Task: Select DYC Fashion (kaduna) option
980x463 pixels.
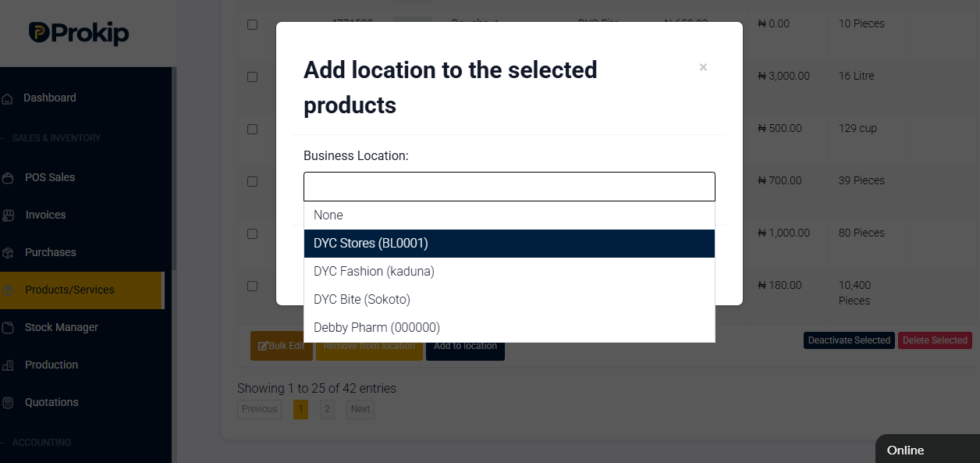Action: click(x=510, y=271)
